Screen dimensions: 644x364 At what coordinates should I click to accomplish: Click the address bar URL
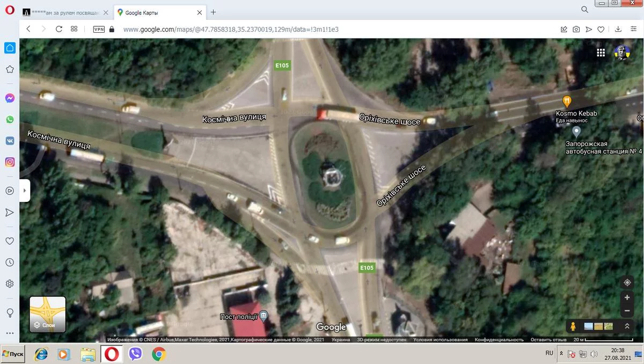click(x=231, y=30)
